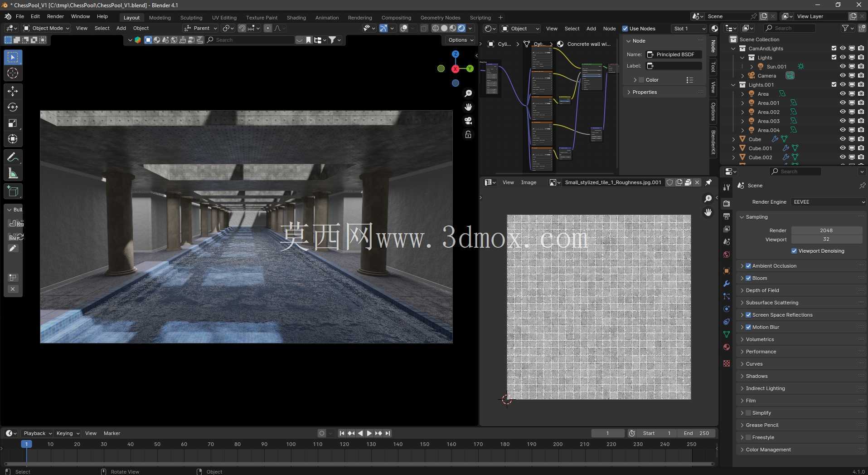
Task: Adjust the Render samples field
Action: pos(826,230)
